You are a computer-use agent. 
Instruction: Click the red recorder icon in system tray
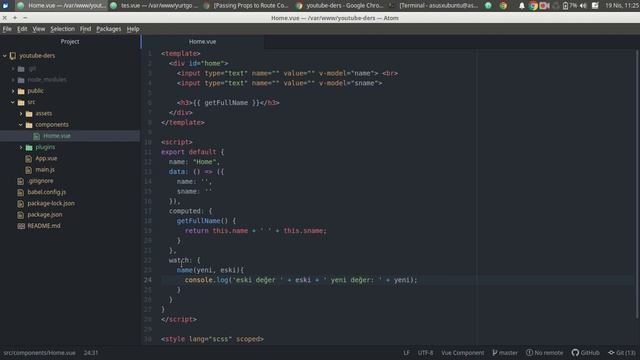coord(544,6)
